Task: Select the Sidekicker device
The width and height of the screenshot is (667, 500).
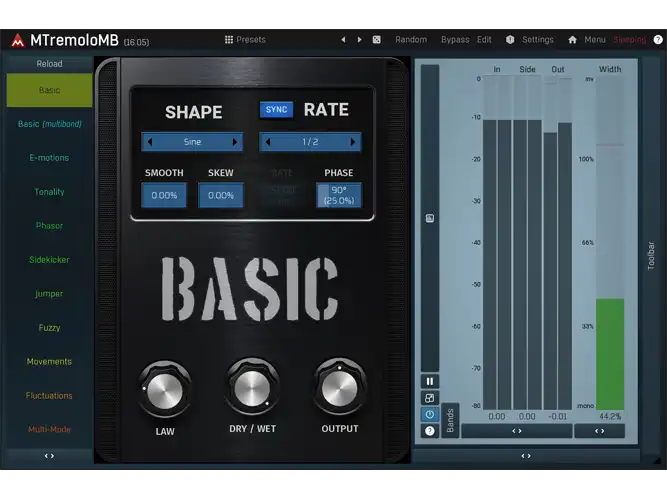Action: (49, 260)
